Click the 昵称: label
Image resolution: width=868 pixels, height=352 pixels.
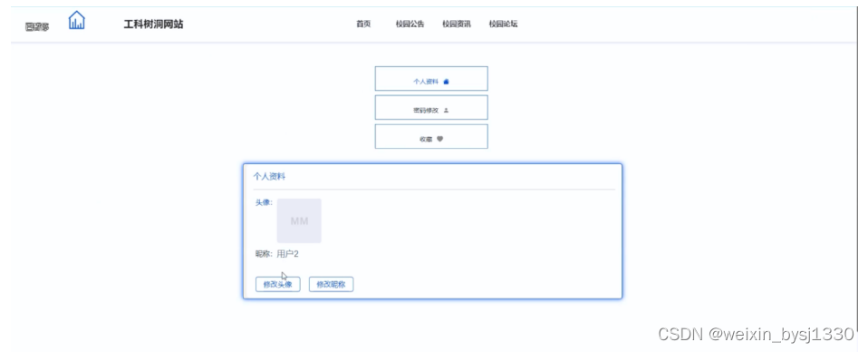[x=264, y=254]
